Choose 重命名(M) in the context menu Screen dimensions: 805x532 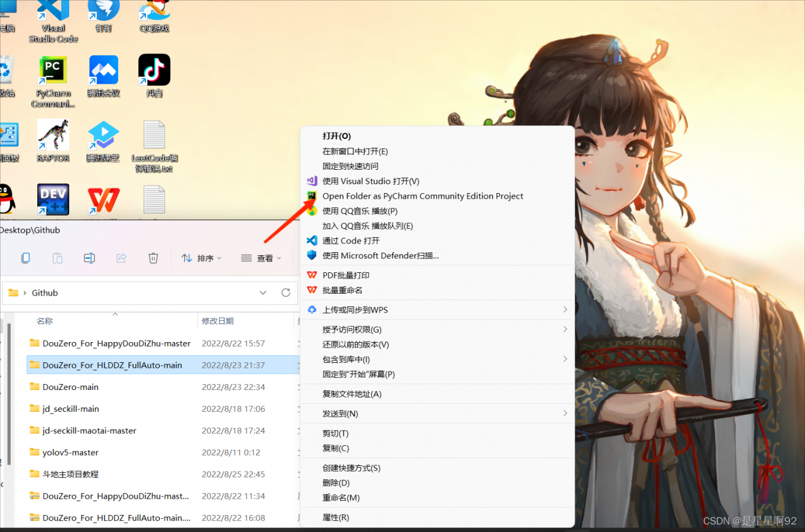tap(341, 498)
